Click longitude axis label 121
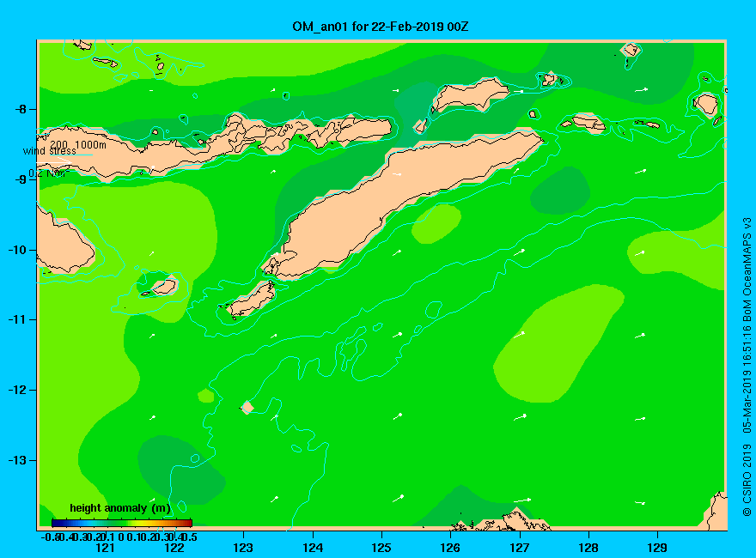756x558 pixels. coord(105,548)
